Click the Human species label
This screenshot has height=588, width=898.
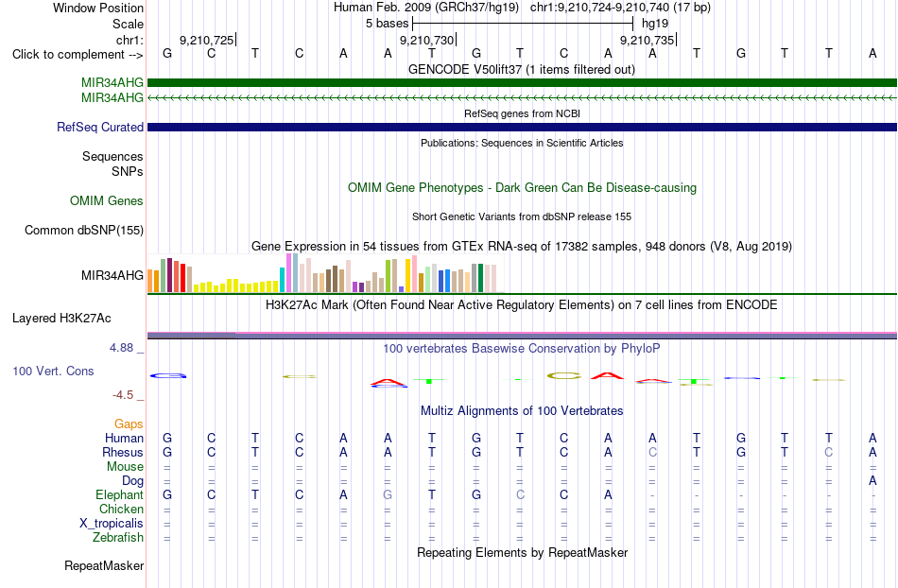point(124,438)
